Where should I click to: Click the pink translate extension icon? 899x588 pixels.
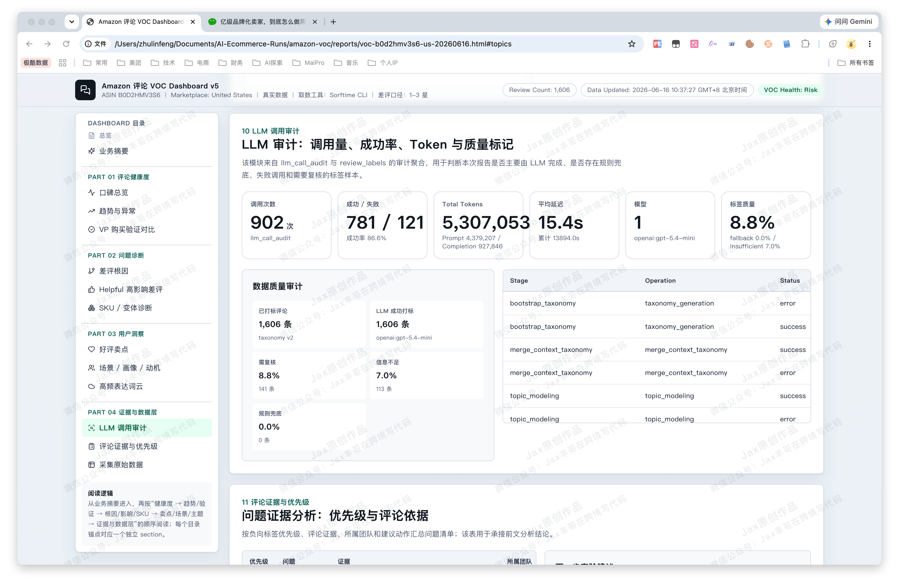(x=694, y=44)
